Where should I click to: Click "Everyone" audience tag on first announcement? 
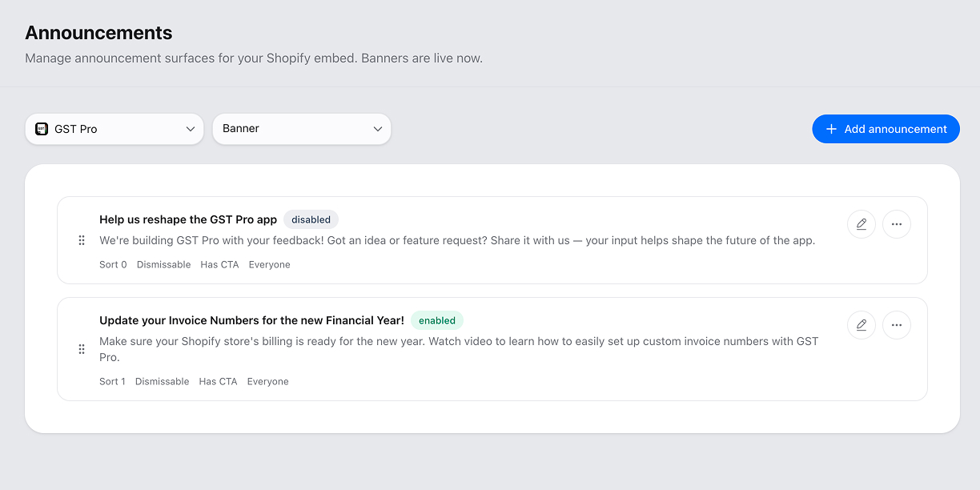click(x=269, y=265)
